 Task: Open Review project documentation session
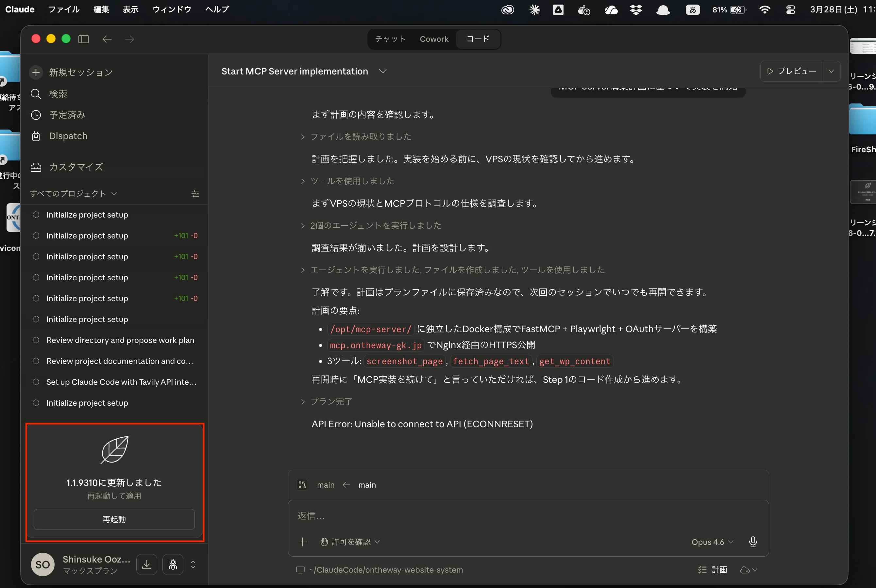click(x=114, y=361)
